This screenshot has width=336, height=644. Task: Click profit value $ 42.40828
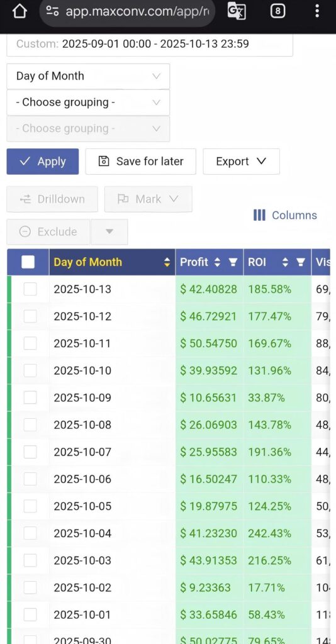pos(209,289)
